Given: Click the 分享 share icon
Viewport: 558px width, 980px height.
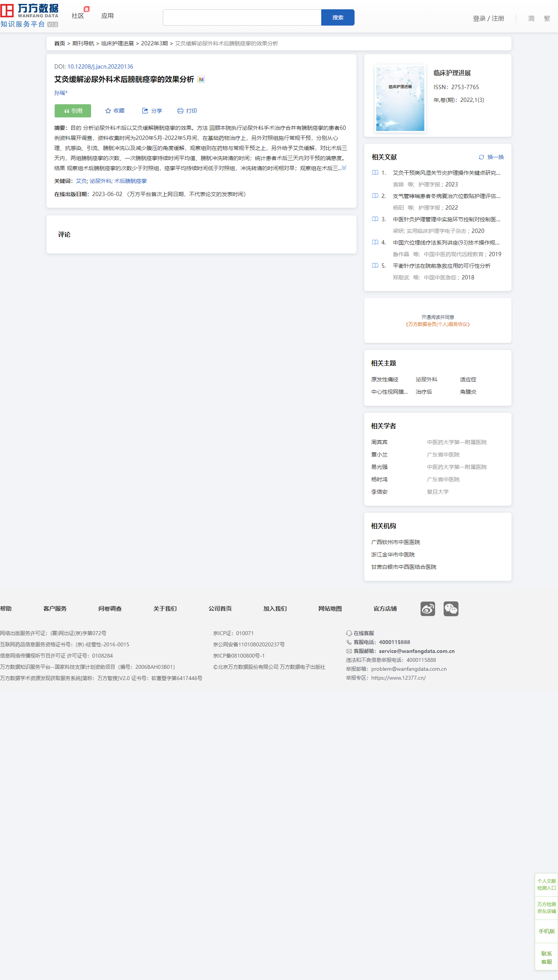Looking at the screenshot, I should pos(145,111).
